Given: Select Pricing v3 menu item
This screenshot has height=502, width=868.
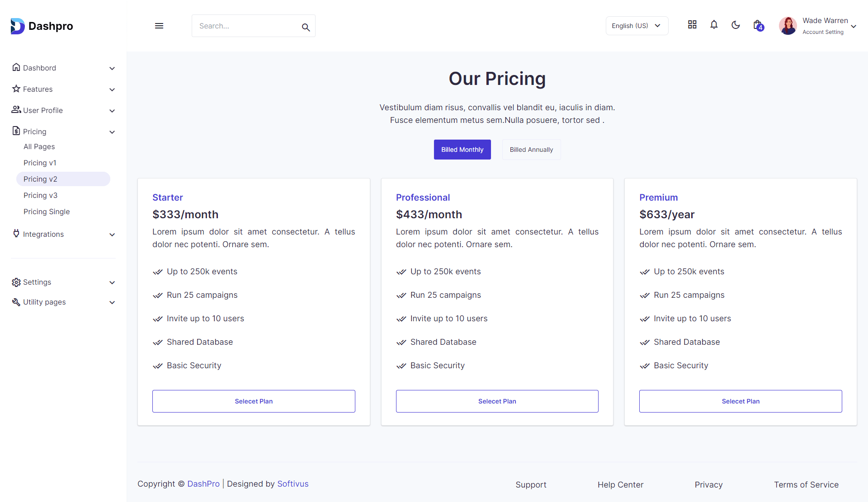Looking at the screenshot, I should (x=40, y=195).
